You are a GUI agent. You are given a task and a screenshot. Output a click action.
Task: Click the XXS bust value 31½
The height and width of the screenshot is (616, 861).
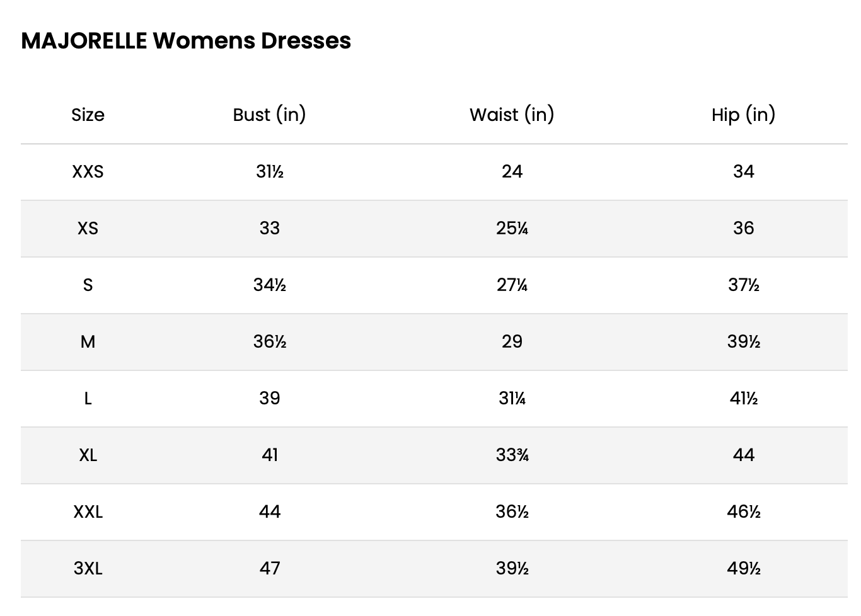click(x=269, y=171)
